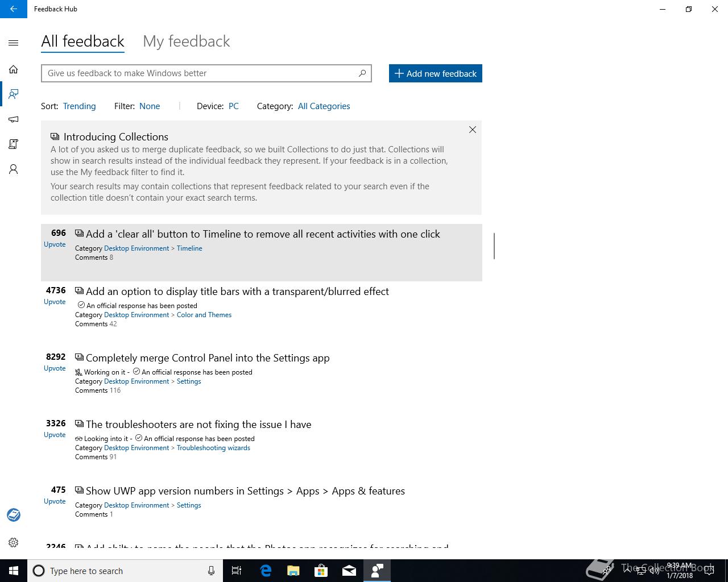
Task: Dismiss the Introducing Collections banner
Action: (472, 130)
